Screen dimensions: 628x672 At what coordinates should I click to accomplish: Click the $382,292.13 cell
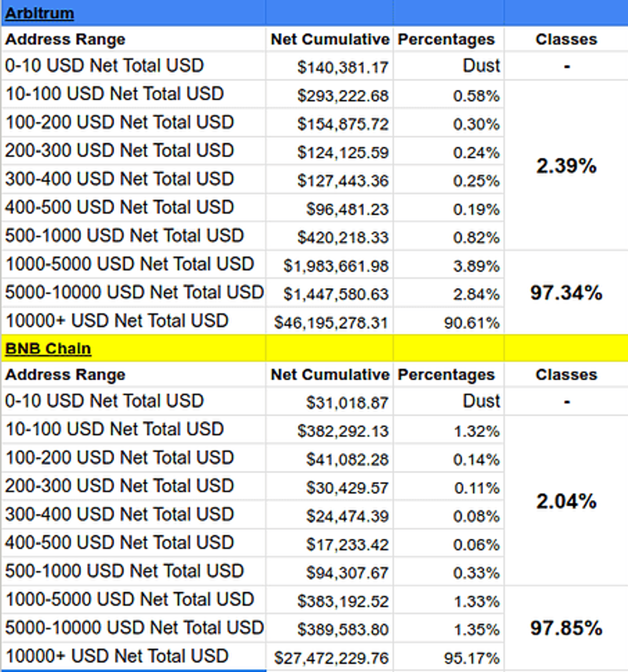343,431
